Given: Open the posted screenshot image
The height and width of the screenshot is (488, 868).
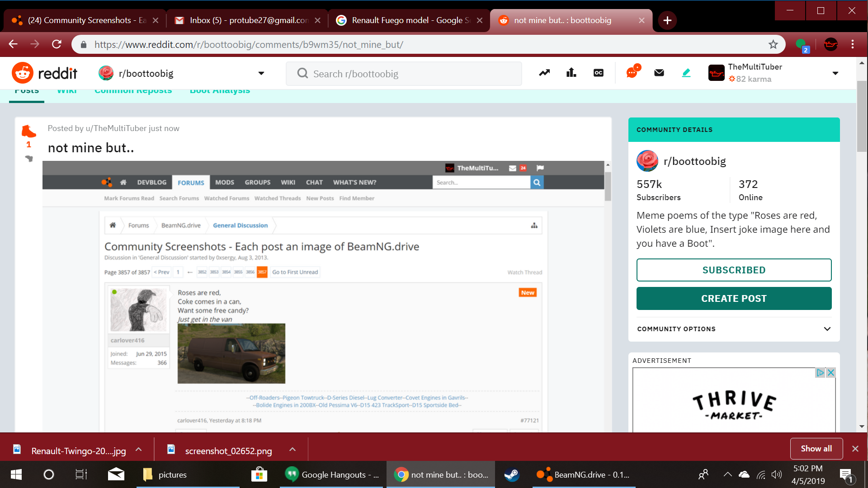Looking at the screenshot, I should click(323, 296).
